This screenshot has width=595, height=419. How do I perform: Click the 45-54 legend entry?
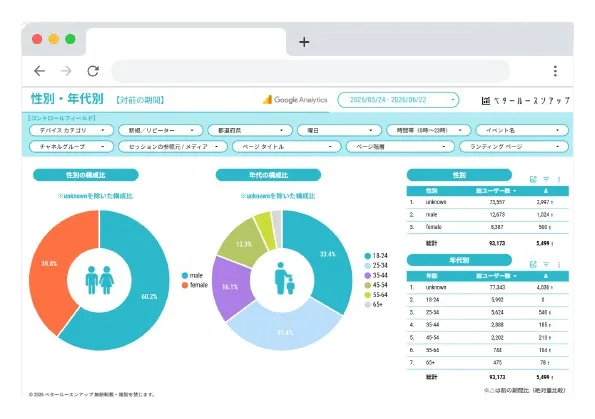tap(376, 285)
